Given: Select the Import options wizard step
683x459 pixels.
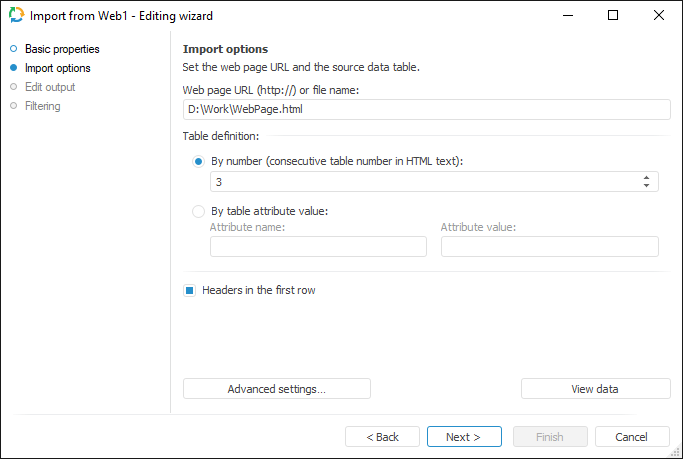Looking at the screenshot, I should [x=57, y=68].
